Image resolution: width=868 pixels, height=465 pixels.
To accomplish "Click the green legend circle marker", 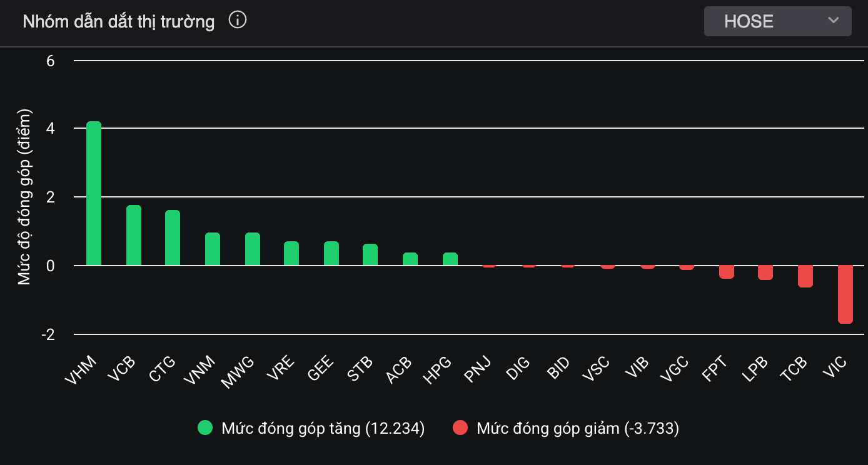I will (205, 428).
